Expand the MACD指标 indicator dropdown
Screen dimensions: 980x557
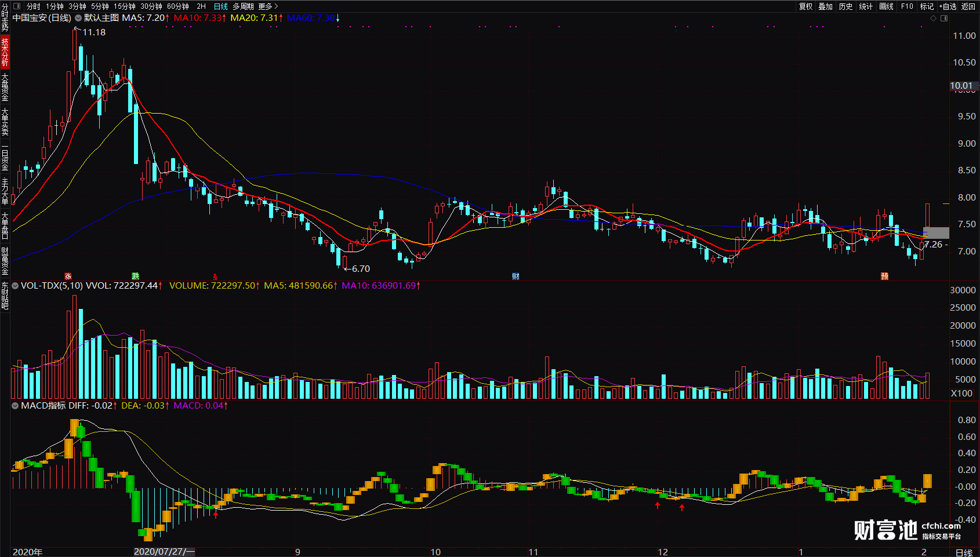[x=15, y=406]
